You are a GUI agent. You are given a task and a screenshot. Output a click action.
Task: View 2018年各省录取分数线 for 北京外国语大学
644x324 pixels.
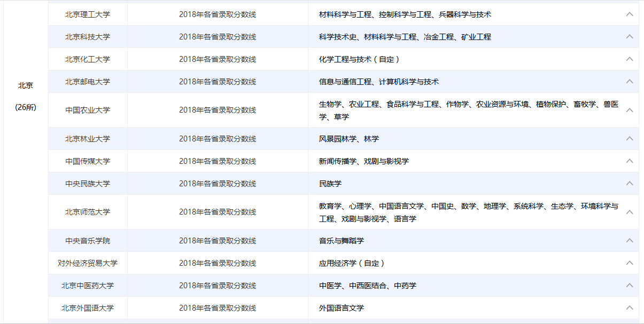[218, 308]
